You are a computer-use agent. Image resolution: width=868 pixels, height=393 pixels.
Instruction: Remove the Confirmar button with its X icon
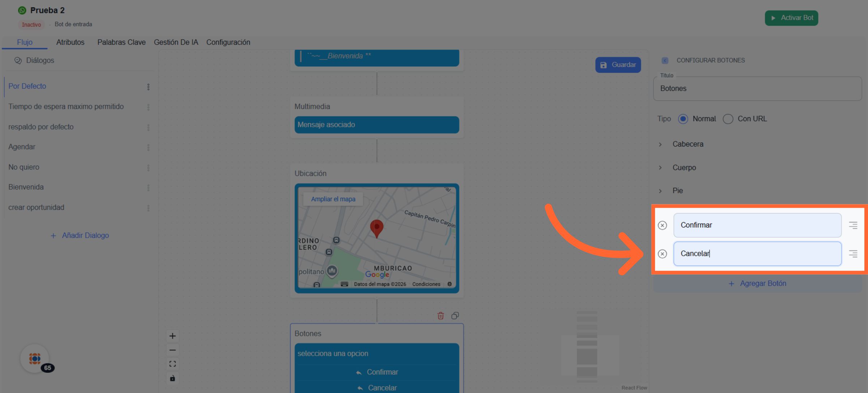tap(662, 225)
